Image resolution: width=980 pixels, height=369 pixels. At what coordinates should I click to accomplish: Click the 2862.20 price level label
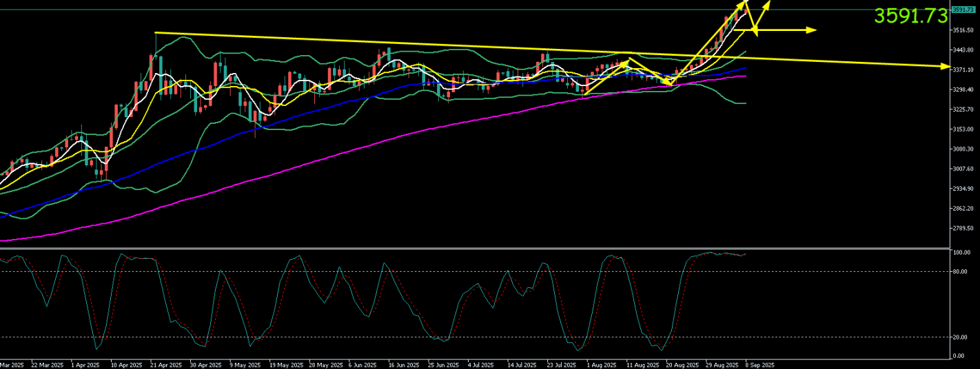pos(962,209)
